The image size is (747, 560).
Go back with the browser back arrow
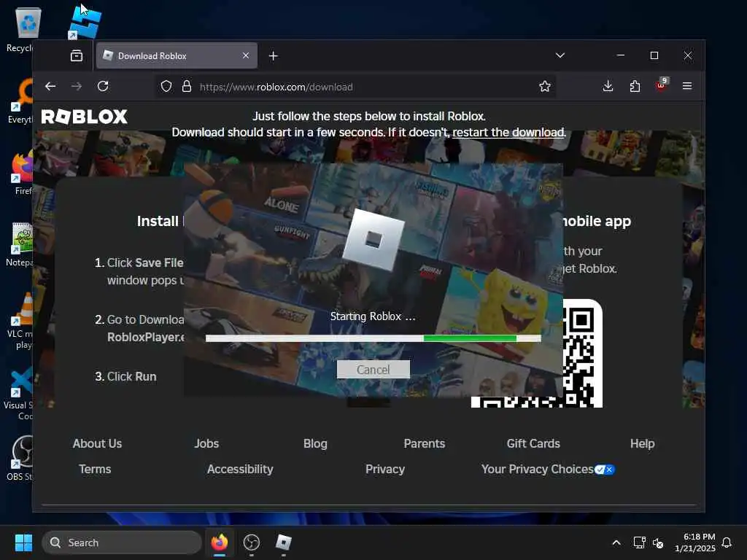(x=50, y=86)
